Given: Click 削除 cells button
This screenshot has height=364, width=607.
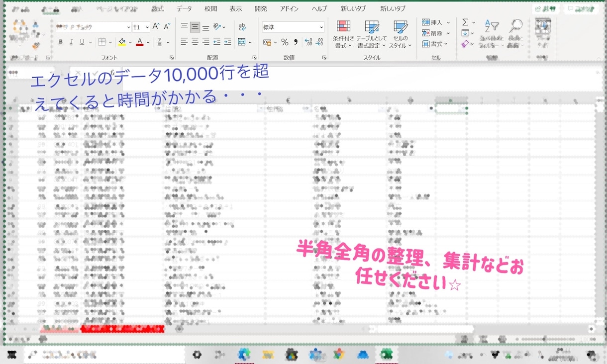Looking at the screenshot, I should coord(432,33).
